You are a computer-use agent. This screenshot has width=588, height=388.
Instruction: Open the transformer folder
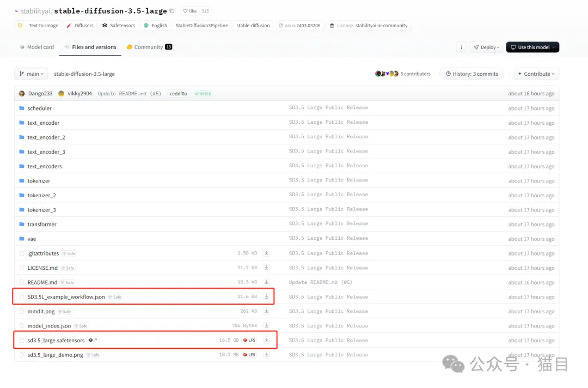pyautogui.click(x=42, y=225)
